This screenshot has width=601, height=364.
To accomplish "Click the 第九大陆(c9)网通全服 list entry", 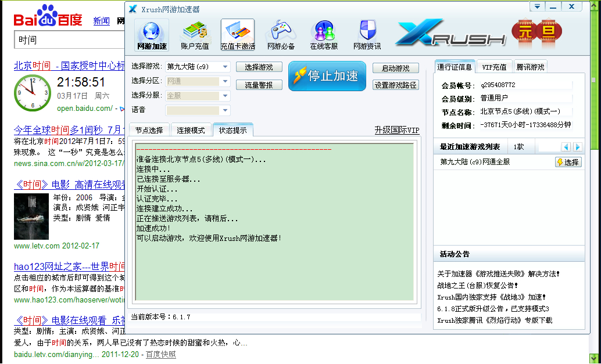I will coord(475,162).
